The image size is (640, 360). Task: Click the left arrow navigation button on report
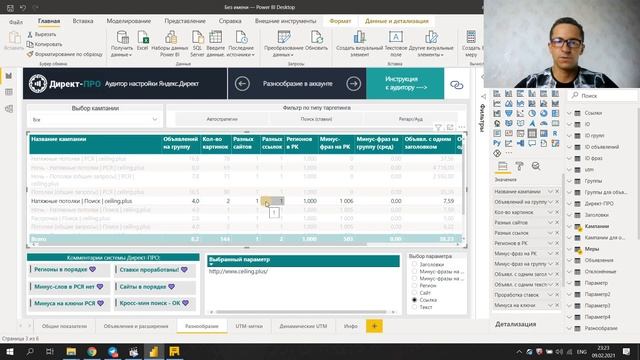(242, 84)
